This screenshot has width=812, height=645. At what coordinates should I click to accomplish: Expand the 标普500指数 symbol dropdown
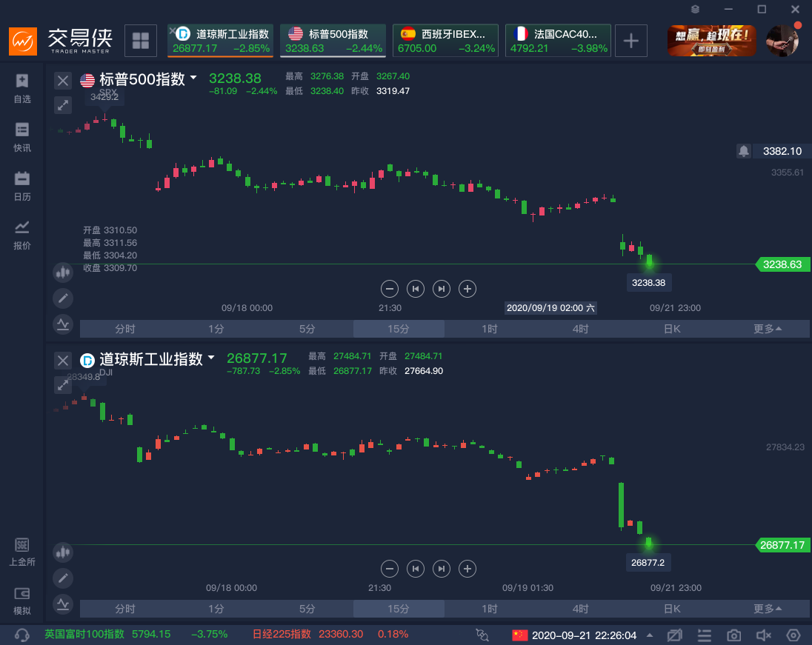point(193,78)
